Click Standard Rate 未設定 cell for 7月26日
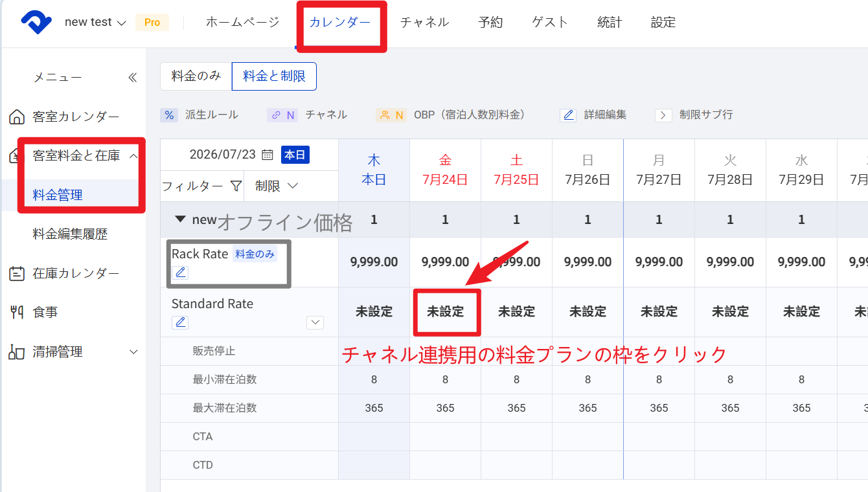Image resolution: width=868 pixels, height=492 pixels. click(588, 312)
